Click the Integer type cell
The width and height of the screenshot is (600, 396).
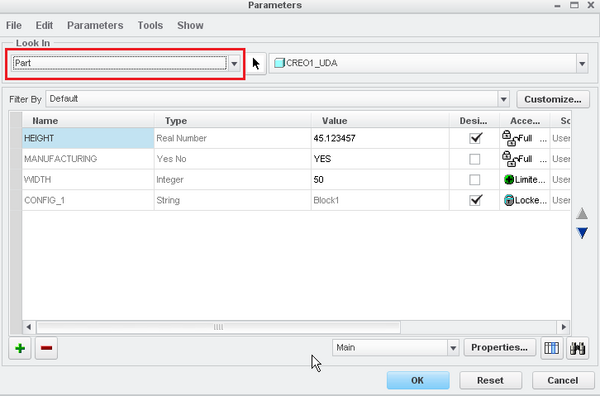pyautogui.click(x=233, y=179)
